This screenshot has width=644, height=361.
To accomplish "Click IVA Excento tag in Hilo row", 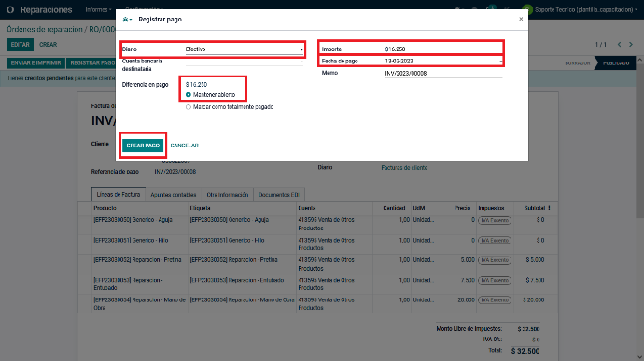I will pos(495,241).
